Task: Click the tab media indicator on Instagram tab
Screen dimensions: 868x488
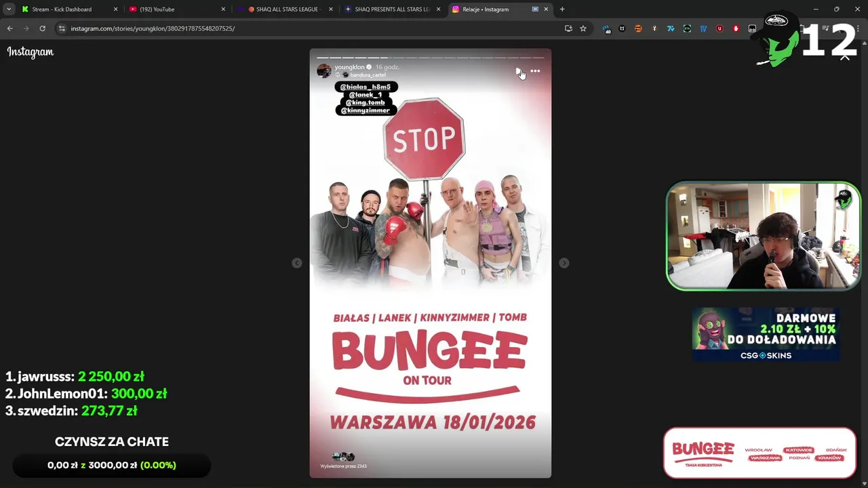Action: 535,9
